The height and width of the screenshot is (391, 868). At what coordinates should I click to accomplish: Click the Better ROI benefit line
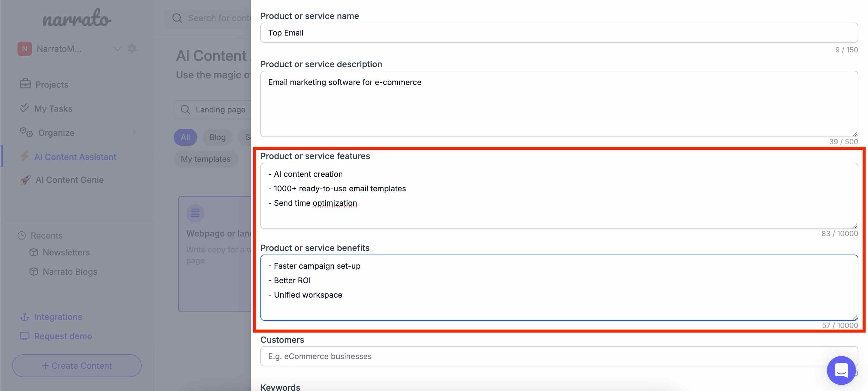(x=289, y=280)
